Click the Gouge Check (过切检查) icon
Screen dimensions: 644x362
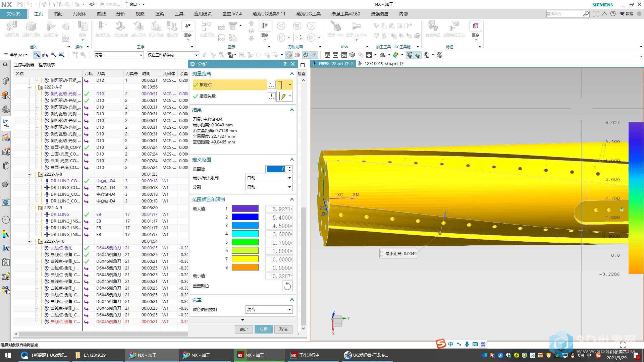pos(120,29)
